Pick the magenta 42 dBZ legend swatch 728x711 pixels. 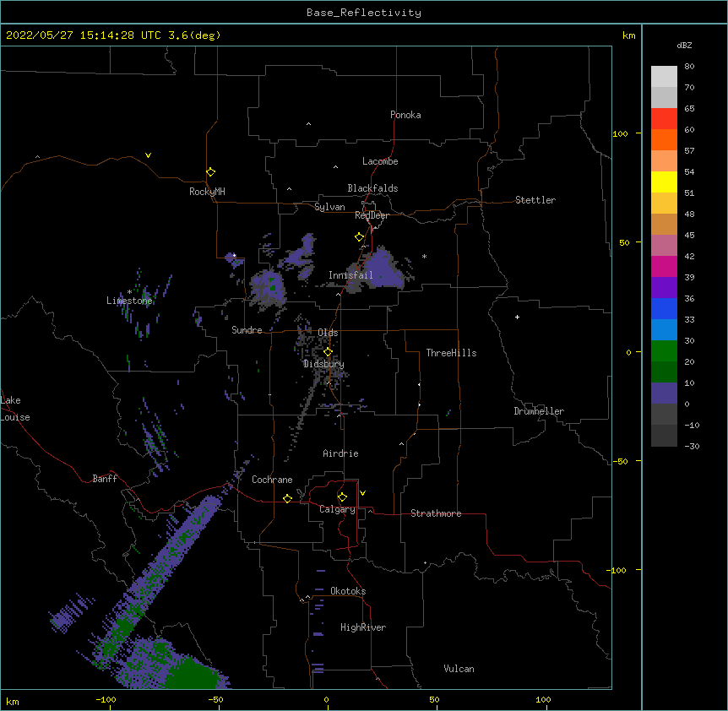664,266
